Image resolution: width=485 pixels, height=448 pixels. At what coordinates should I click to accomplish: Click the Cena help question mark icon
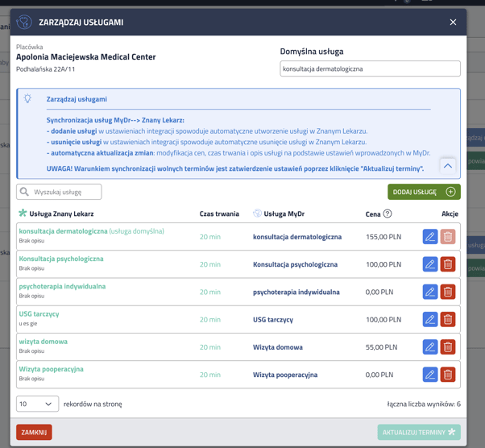[388, 214]
